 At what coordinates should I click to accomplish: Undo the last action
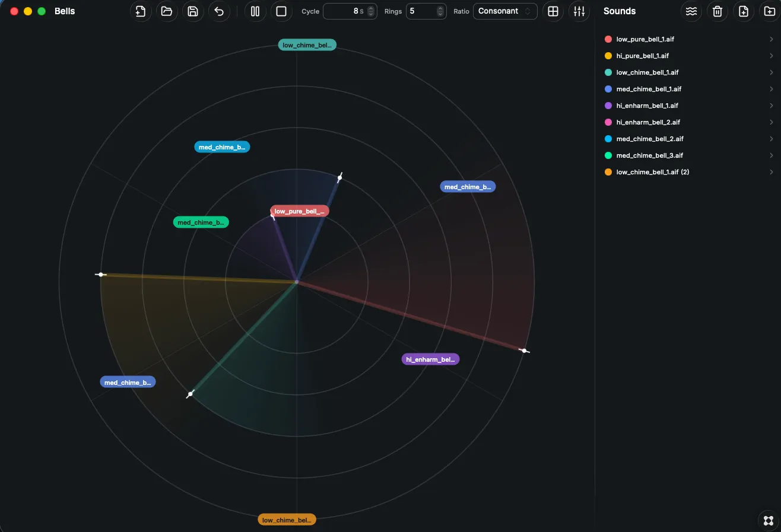tap(219, 11)
